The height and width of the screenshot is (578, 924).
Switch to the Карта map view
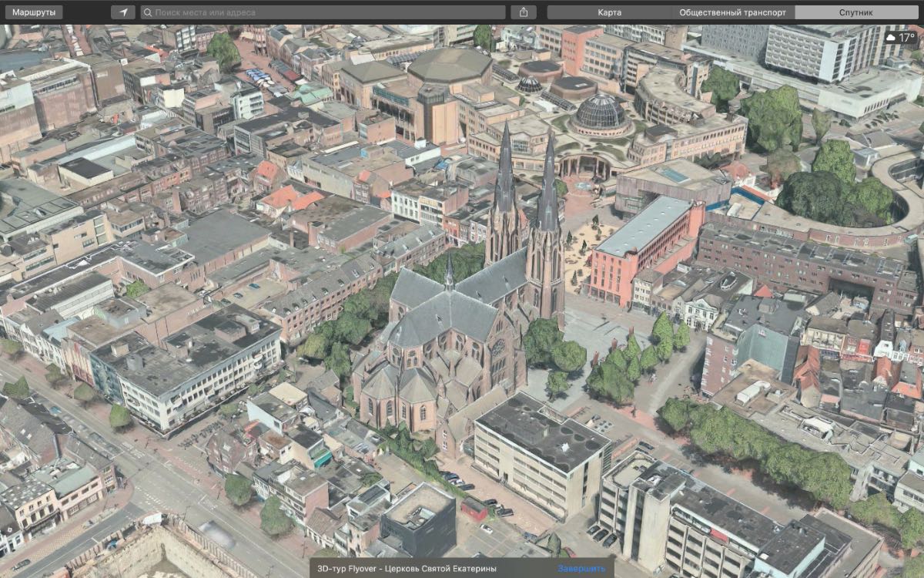[x=609, y=12]
